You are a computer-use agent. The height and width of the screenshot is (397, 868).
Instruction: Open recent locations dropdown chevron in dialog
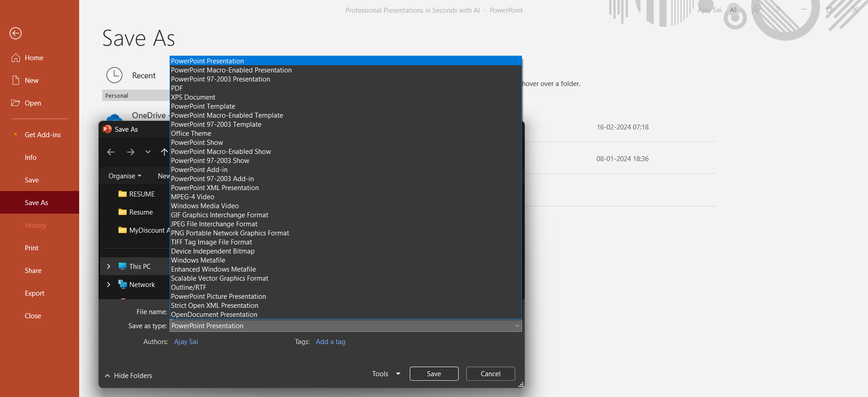click(148, 152)
